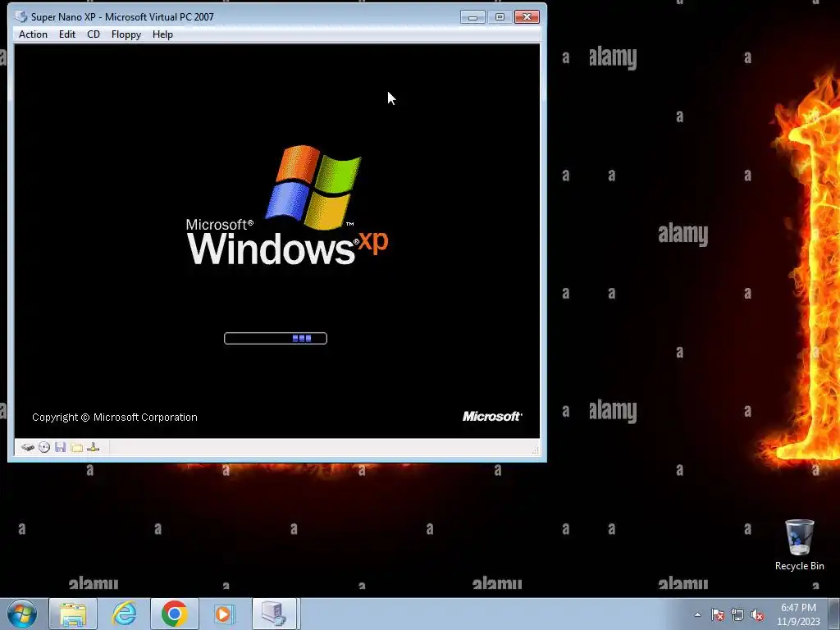840x630 pixels.
Task: Click the floppy disk status icon
Action: [60, 447]
